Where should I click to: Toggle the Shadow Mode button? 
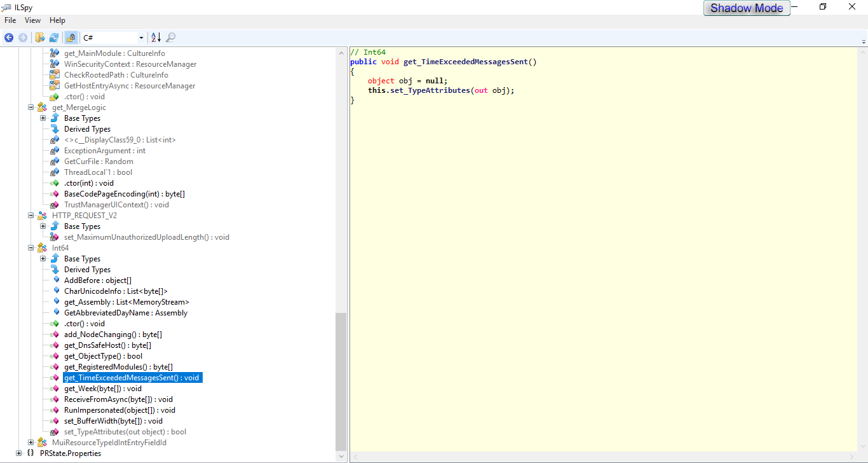click(x=747, y=8)
